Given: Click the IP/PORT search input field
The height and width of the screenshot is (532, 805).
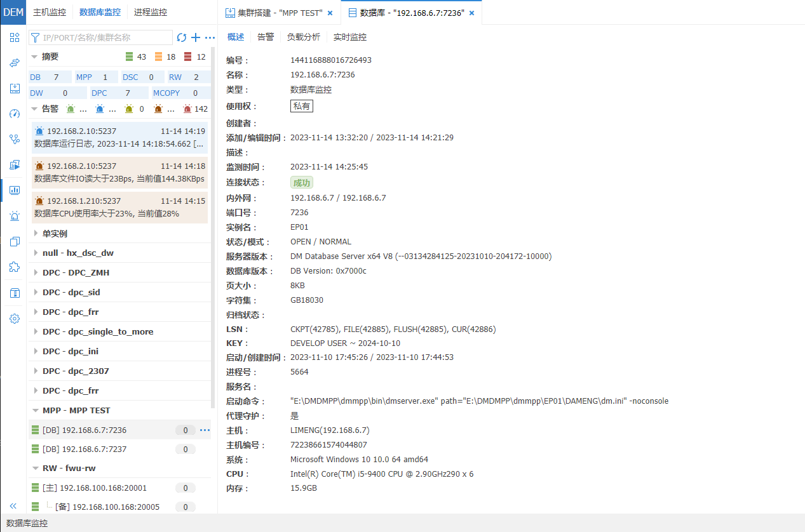Looking at the screenshot, I should (102, 37).
